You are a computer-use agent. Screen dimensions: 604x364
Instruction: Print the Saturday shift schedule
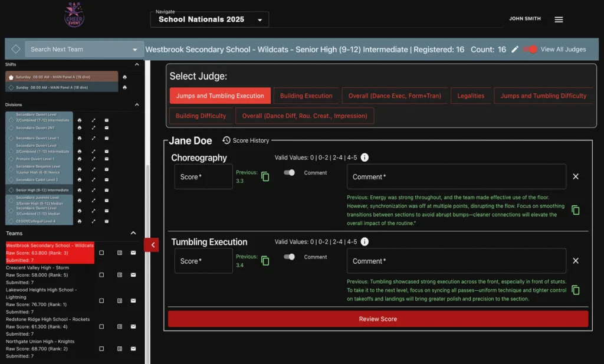point(124,77)
